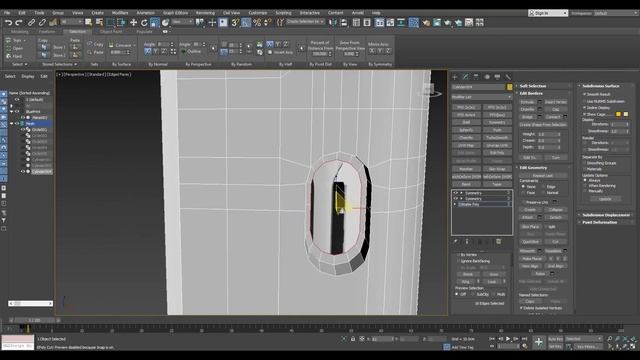
Task: Enable Smooth Result checkbox
Action: pyautogui.click(x=584, y=94)
